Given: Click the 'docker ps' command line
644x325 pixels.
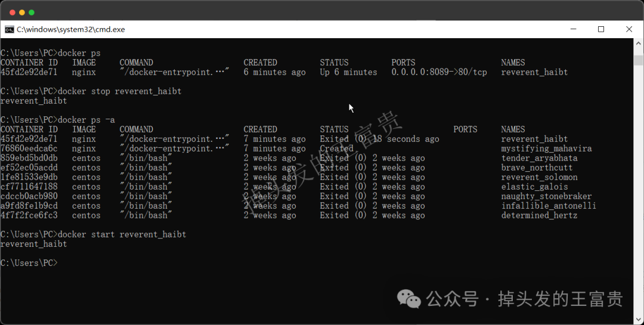Looking at the screenshot, I should click(50, 53).
